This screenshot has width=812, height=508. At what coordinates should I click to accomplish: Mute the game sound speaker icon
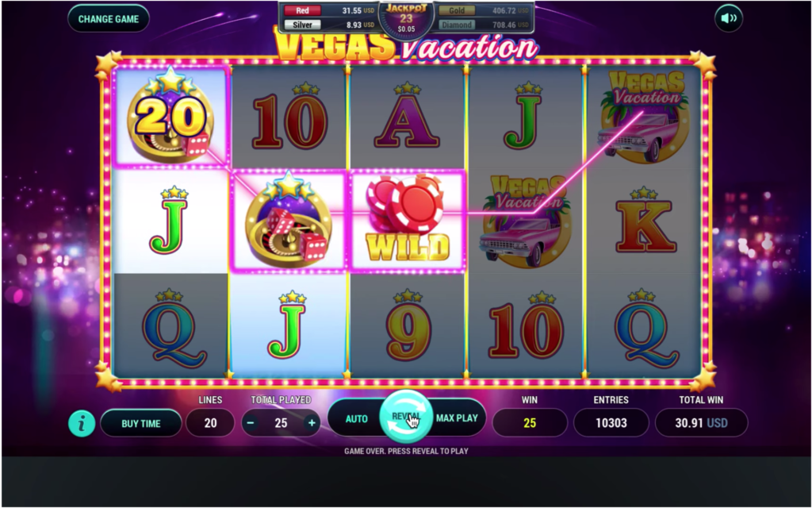(x=729, y=18)
